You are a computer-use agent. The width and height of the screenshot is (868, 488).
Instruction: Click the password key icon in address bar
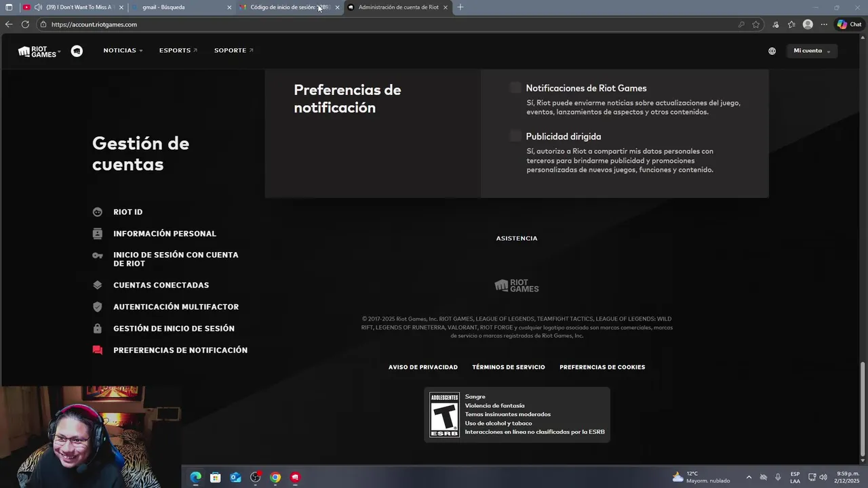741,24
